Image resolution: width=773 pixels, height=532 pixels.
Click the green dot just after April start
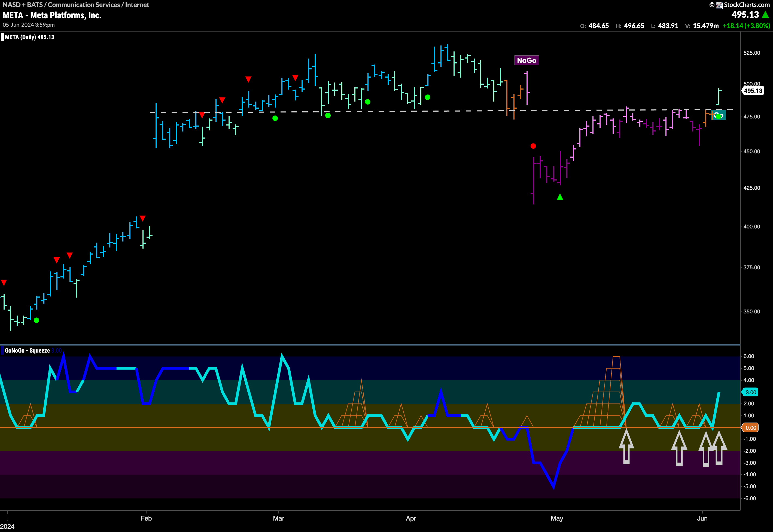pos(428,97)
